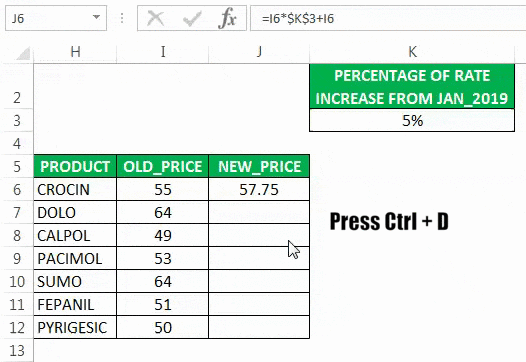Select row 12 header
Image resolution: width=526 pixels, height=362 pixels.
pyautogui.click(x=17, y=327)
